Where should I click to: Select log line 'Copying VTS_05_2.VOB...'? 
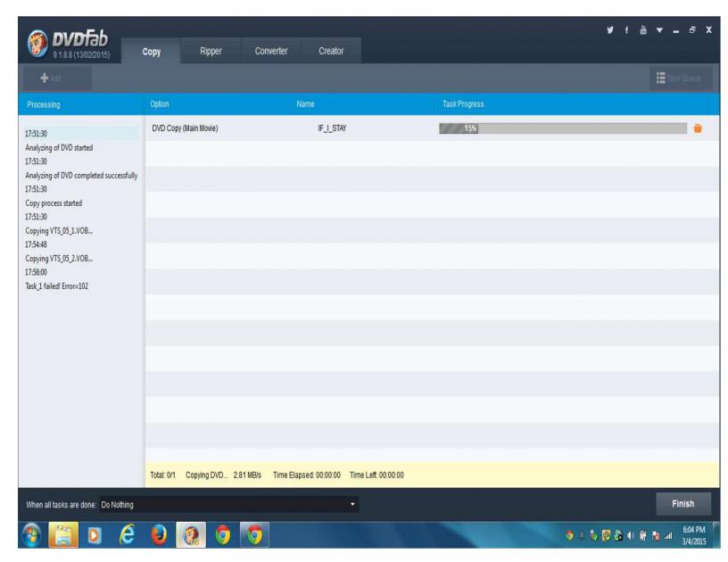(59, 259)
